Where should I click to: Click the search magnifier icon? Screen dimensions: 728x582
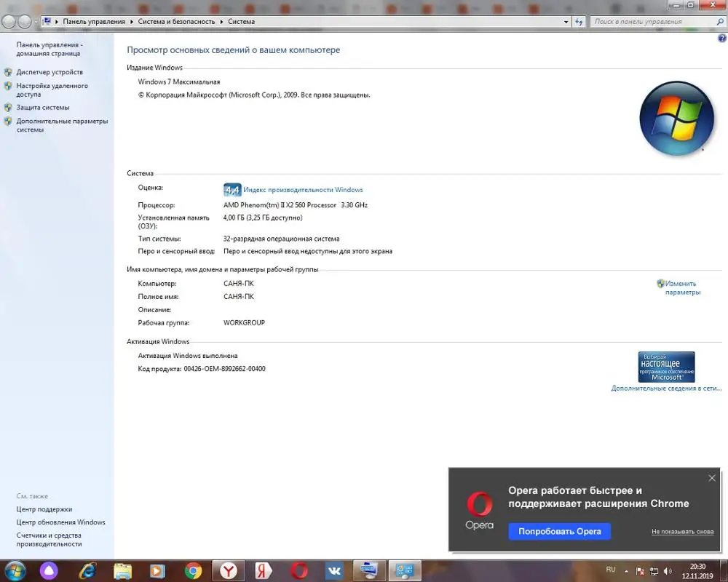(x=720, y=21)
